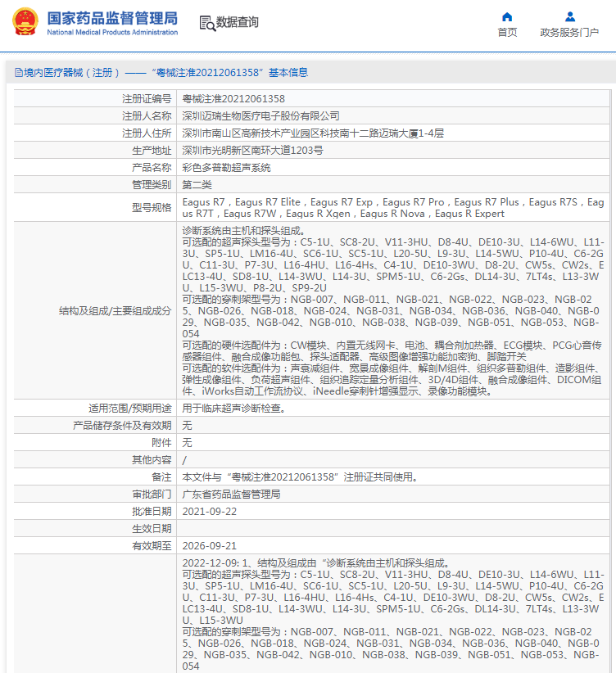
Task: Click 用于临床超声诊断检查 value
Action: coord(234,409)
